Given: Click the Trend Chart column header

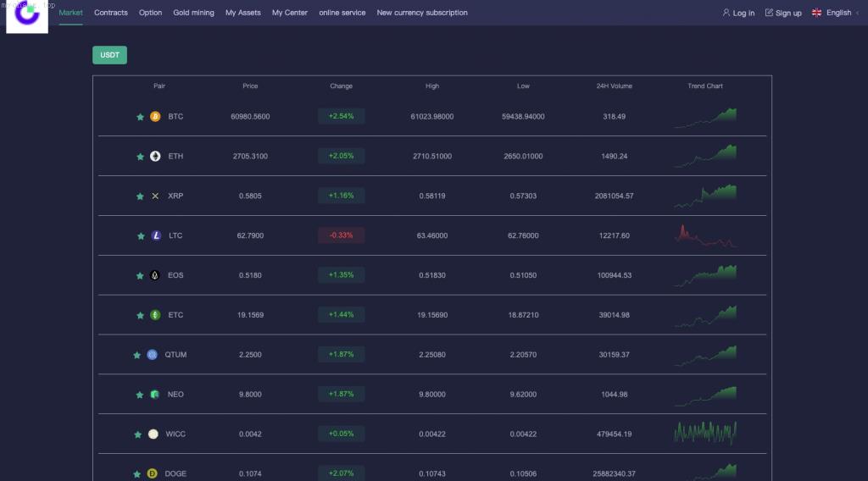Looking at the screenshot, I should click(705, 86).
